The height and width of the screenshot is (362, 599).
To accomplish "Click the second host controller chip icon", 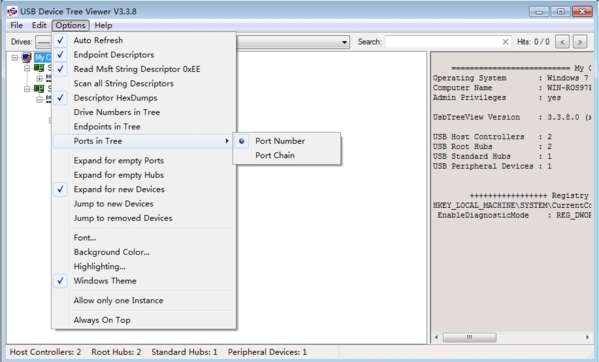I will [x=39, y=89].
